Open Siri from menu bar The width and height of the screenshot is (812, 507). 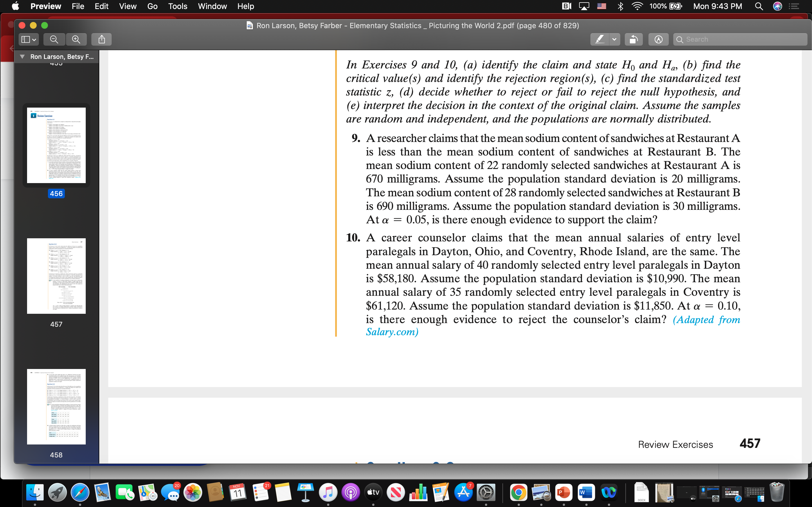coord(777,6)
